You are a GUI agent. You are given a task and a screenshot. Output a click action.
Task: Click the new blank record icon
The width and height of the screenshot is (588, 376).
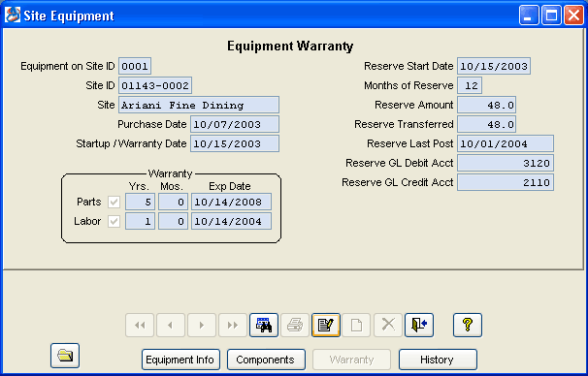357,325
